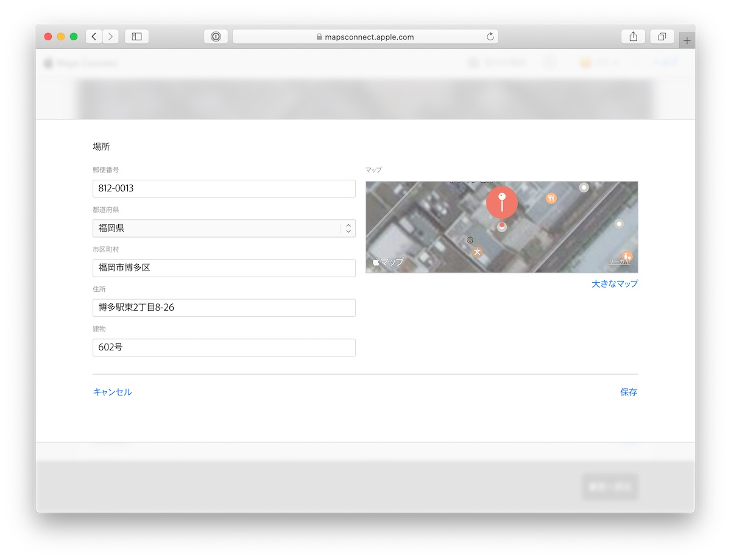Screen dimensions: 731x560
Task: Open the 都道府県 dropdown showing 福岡県
Action: point(224,228)
